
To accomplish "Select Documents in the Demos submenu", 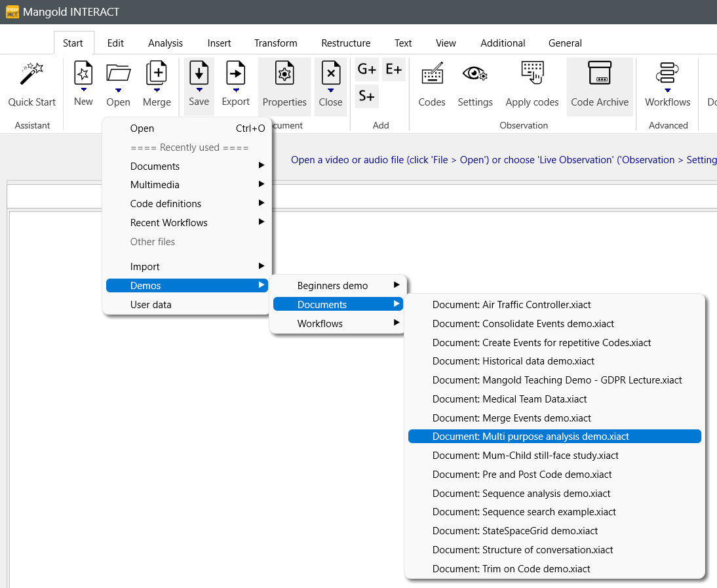I will tap(338, 304).
